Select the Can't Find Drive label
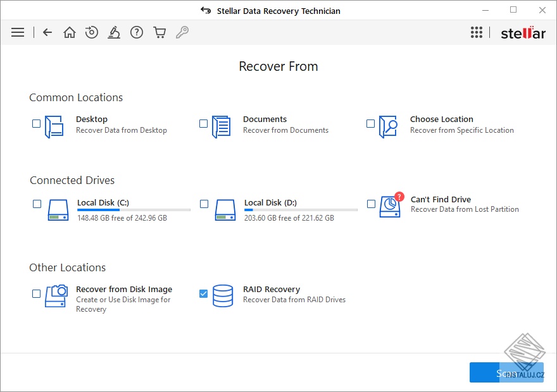The width and height of the screenshot is (557, 392). coord(441,199)
